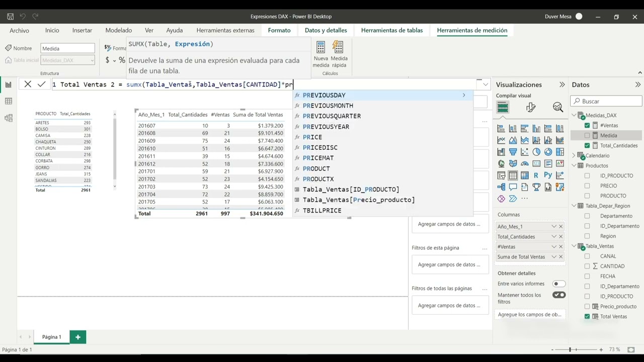Open the Analytics magnifier tab
The height and width of the screenshot is (362, 644).
point(557,107)
